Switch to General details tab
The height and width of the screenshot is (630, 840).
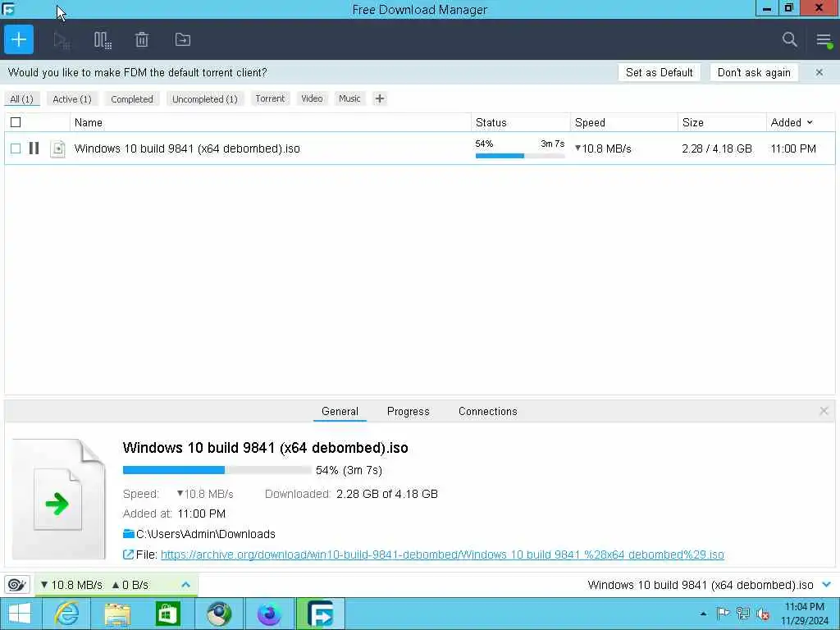340,412
